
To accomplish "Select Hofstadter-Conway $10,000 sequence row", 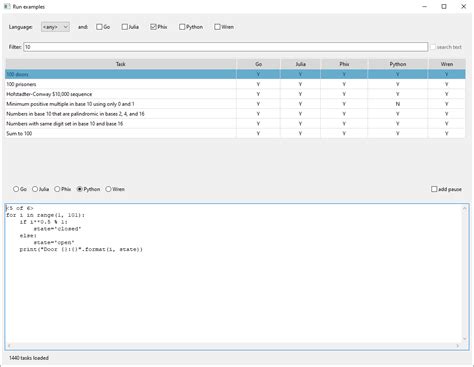I will 235,94.
